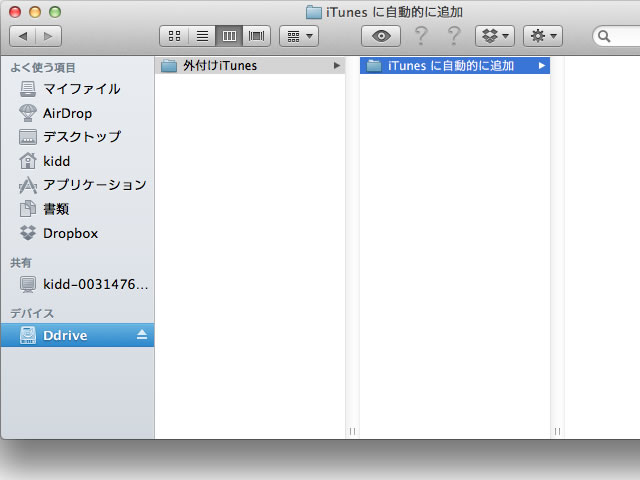Open AirDrop in the sidebar
This screenshot has width=640, height=480.
78,113
